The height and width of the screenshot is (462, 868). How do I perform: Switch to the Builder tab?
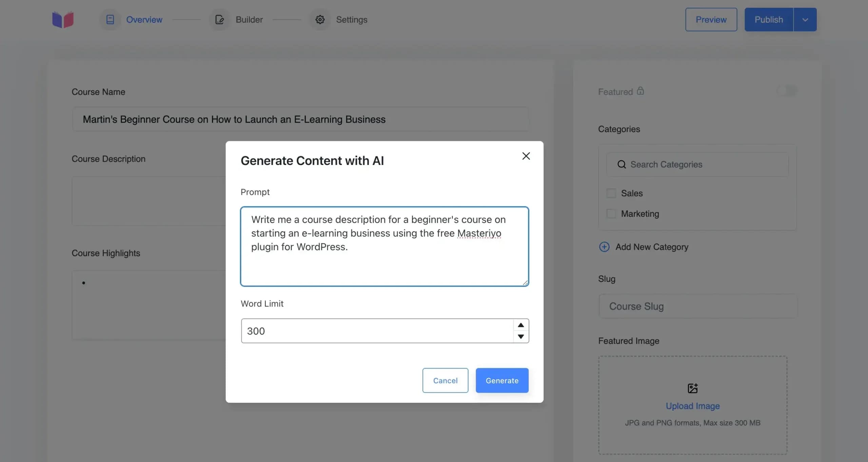[249, 20]
